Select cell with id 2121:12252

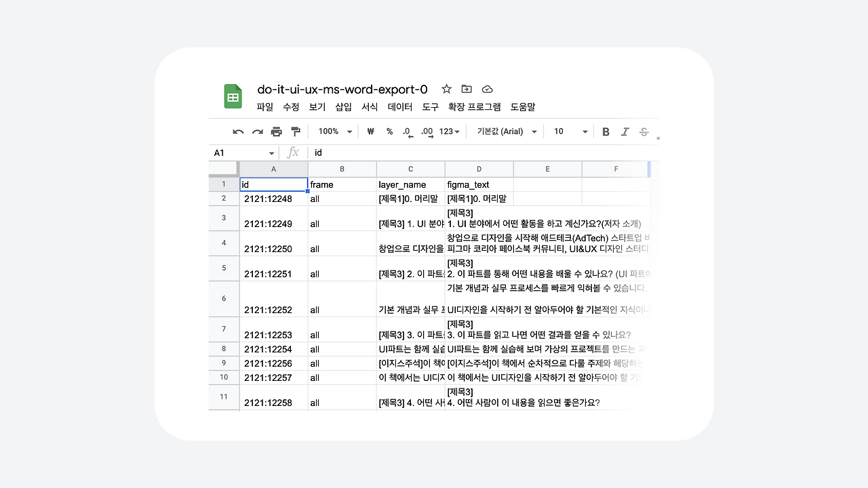(274, 299)
